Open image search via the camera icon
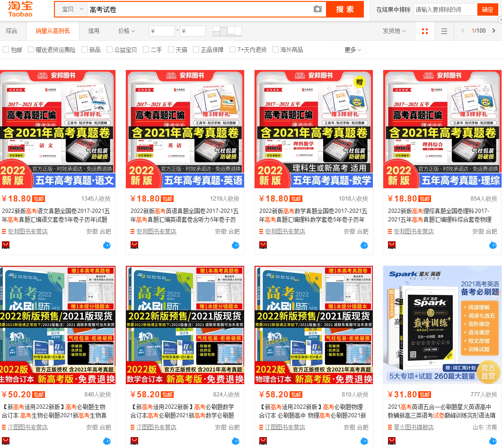502x448 pixels. pyautogui.click(x=317, y=9)
